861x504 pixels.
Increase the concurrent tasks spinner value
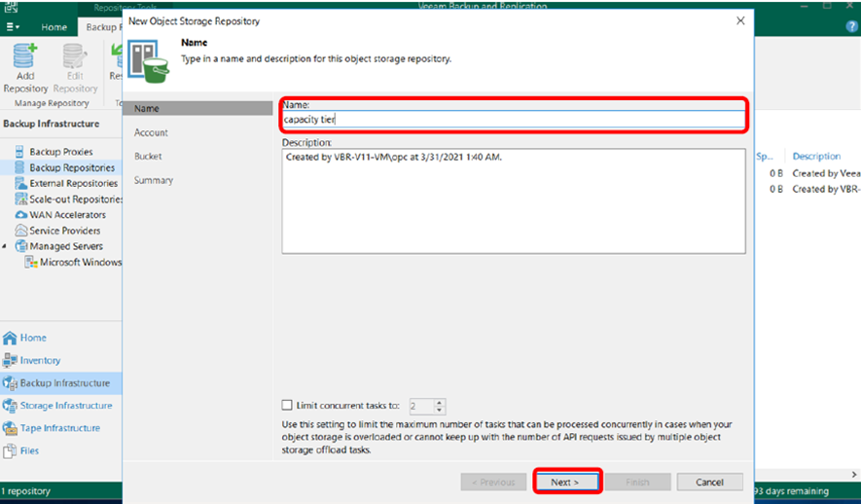[x=439, y=403]
